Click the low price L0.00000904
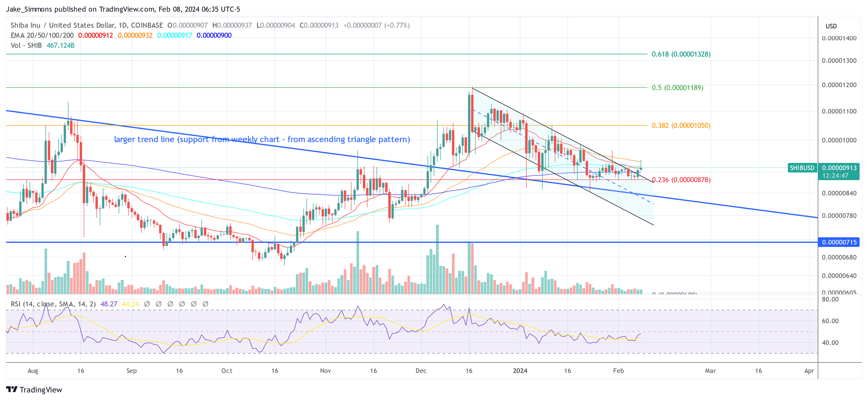The height and width of the screenshot is (400, 868). [276, 25]
